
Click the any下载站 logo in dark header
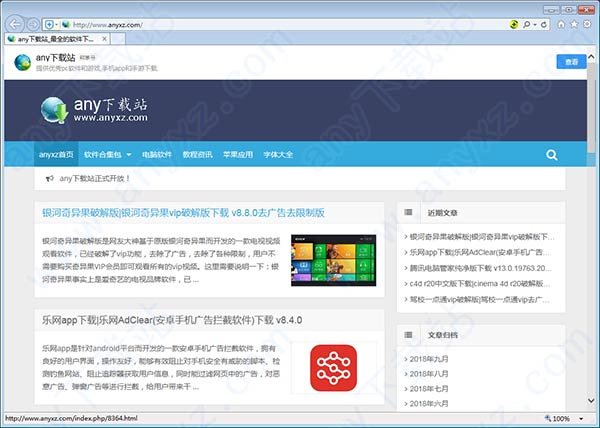tap(94, 110)
